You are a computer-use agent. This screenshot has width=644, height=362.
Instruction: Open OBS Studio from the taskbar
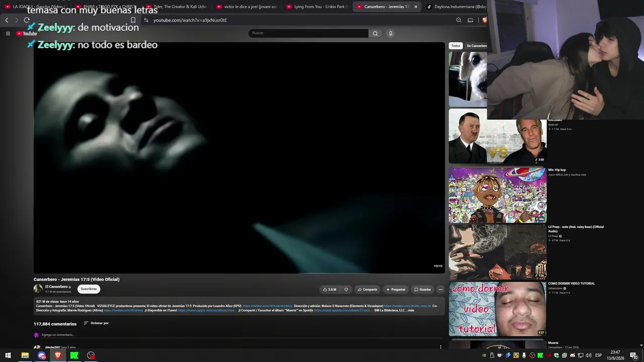click(91, 355)
